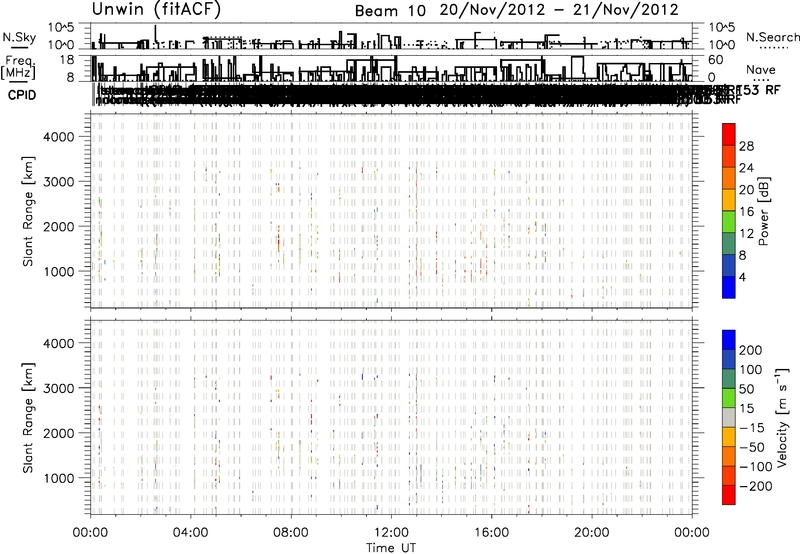Pick the blue power segment between 4 and 8
The height and width of the screenshot is (554, 800).
tap(729, 265)
